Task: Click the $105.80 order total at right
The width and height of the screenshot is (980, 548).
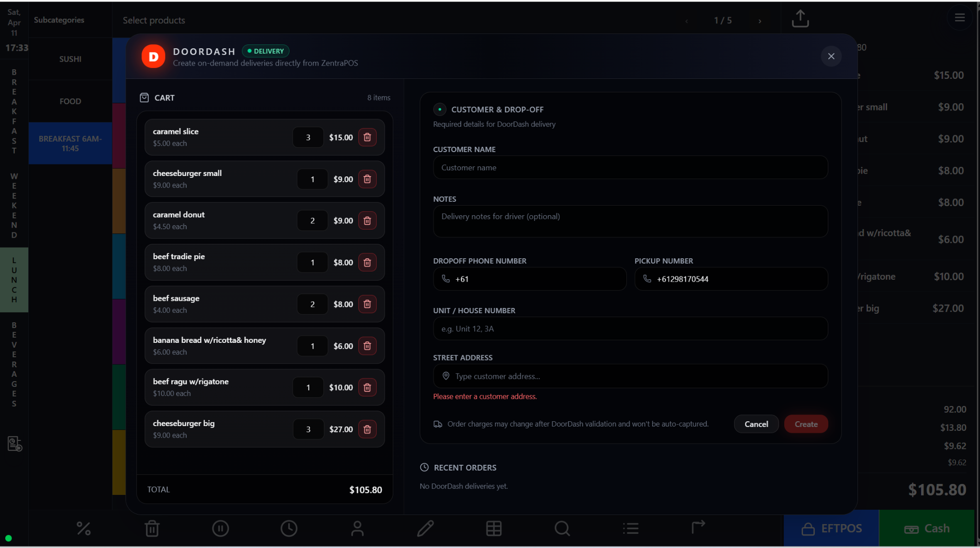Action: 937,490
